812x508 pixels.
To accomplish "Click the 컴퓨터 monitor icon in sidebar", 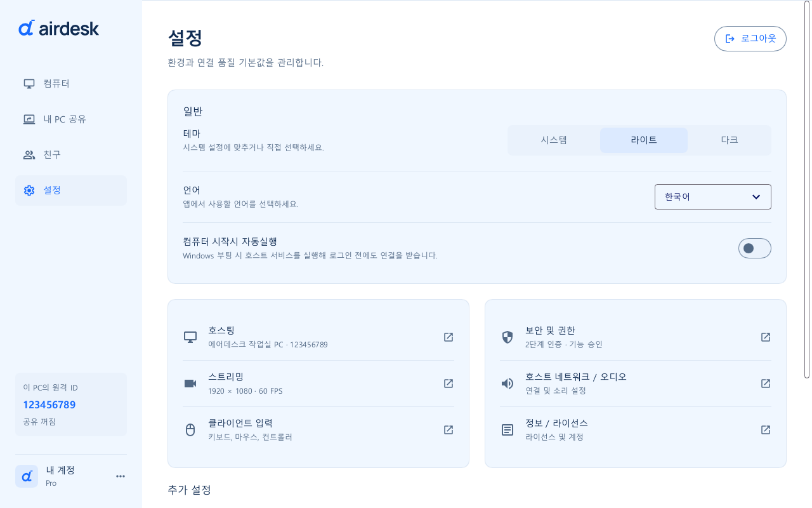I will click(29, 84).
